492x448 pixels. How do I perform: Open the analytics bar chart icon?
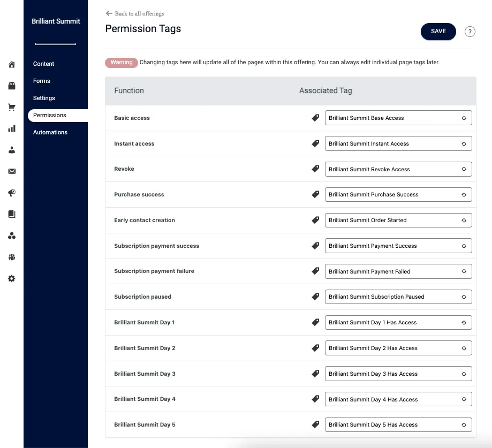pos(11,128)
